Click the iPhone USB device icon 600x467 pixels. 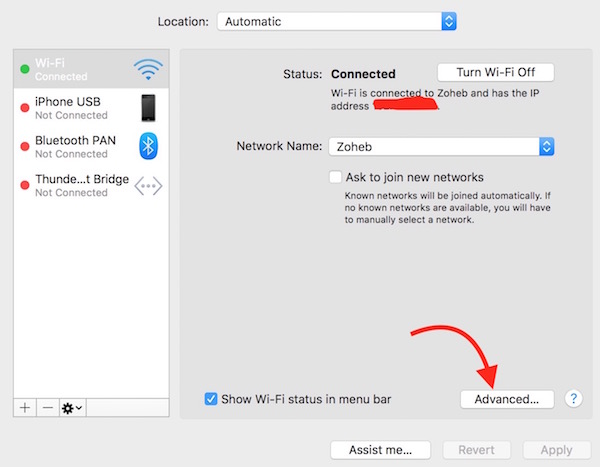148,108
